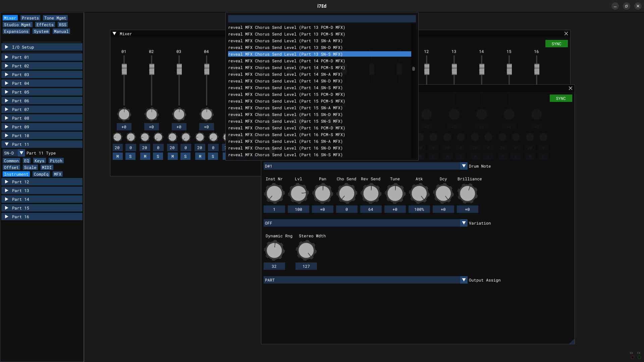Click channel 02 pan knob in Mixer

point(151,114)
